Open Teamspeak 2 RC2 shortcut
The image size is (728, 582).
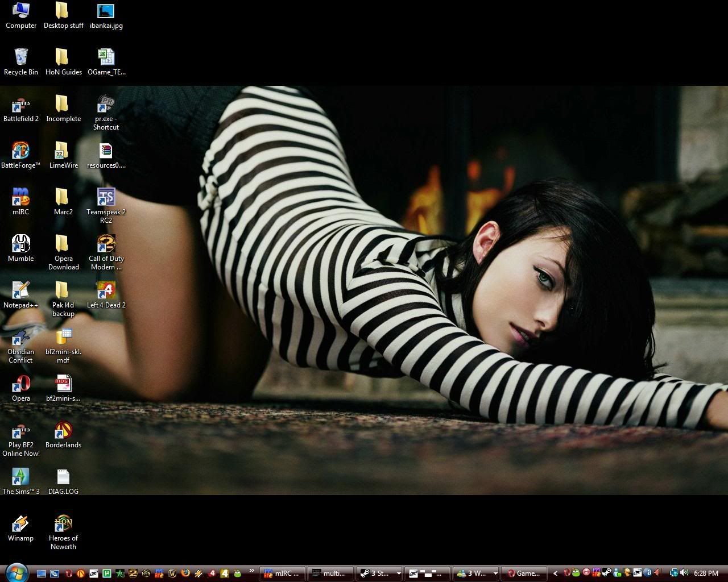pyautogui.click(x=106, y=206)
